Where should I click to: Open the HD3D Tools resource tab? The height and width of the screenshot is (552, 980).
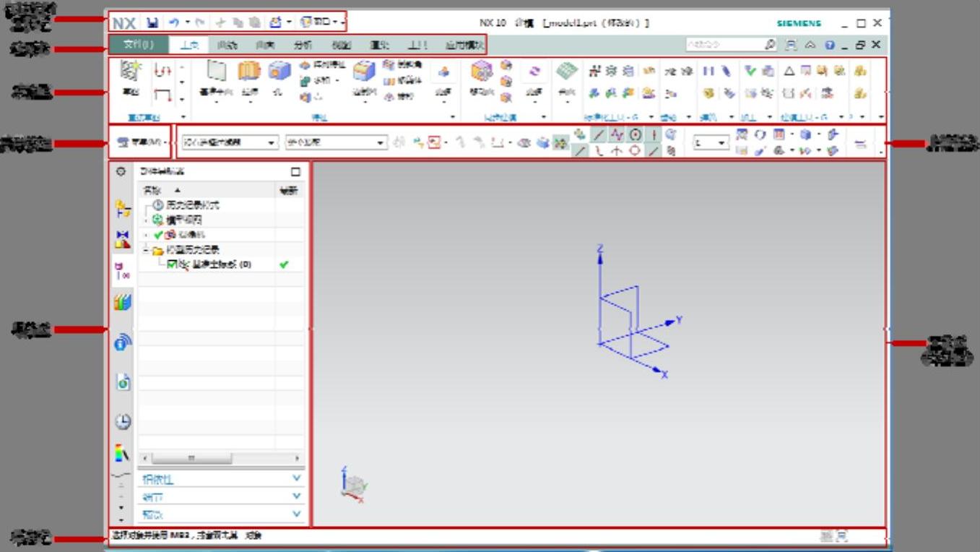point(123,342)
